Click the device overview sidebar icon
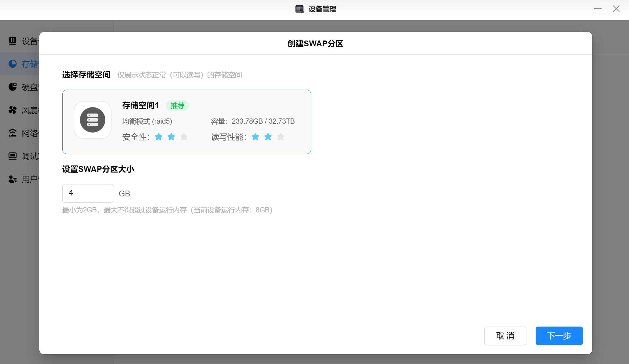Image resolution: width=629 pixels, height=364 pixels. (x=13, y=41)
